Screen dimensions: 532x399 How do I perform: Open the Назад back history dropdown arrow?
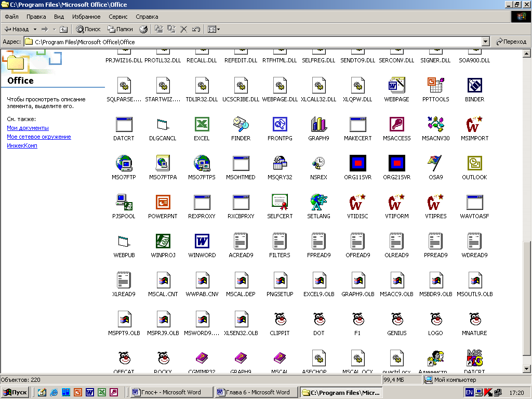[35, 29]
